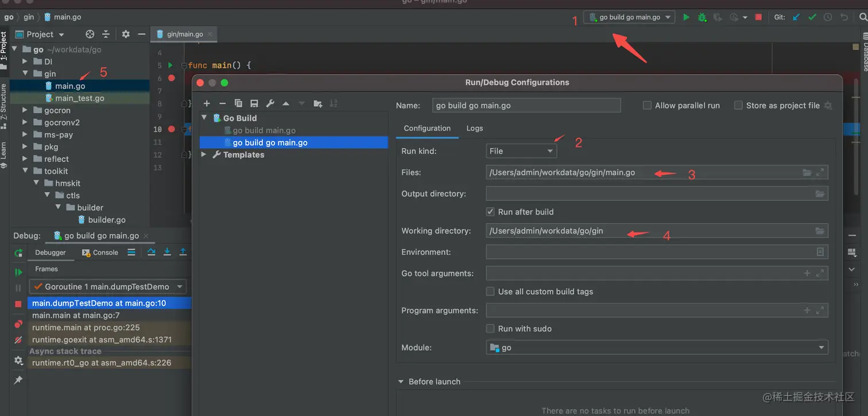Locate current file in Project panel
The image size is (868, 416).
pyautogui.click(x=90, y=34)
